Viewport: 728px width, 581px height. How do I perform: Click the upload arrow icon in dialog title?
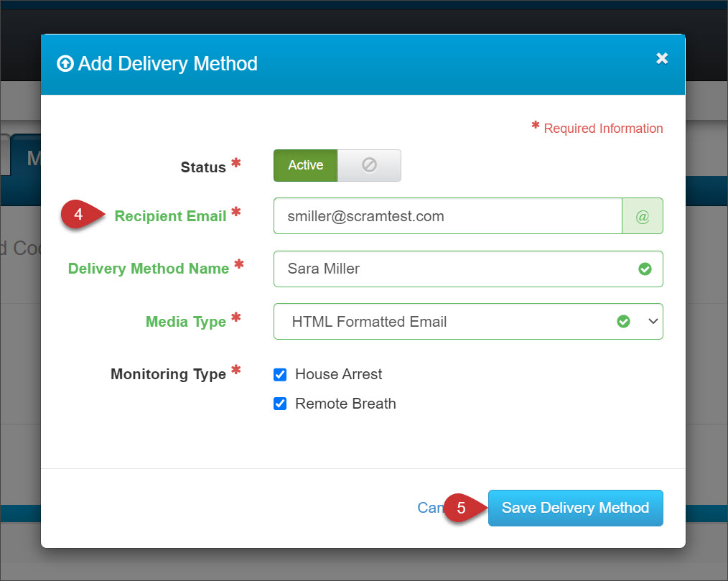click(65, 64)
